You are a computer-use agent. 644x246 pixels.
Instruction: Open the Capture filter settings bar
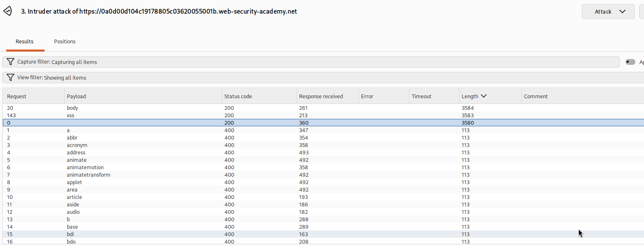coord(311,62)
